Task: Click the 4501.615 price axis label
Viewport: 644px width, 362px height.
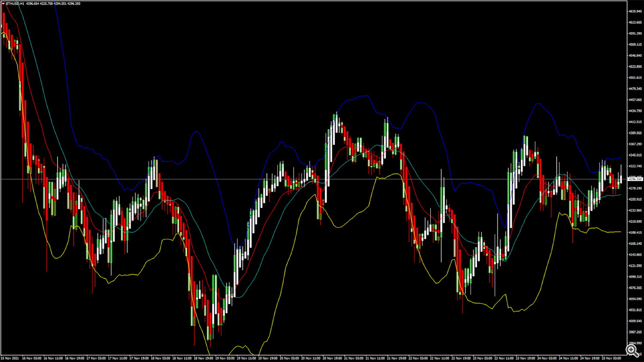Action: pos(635,78)
